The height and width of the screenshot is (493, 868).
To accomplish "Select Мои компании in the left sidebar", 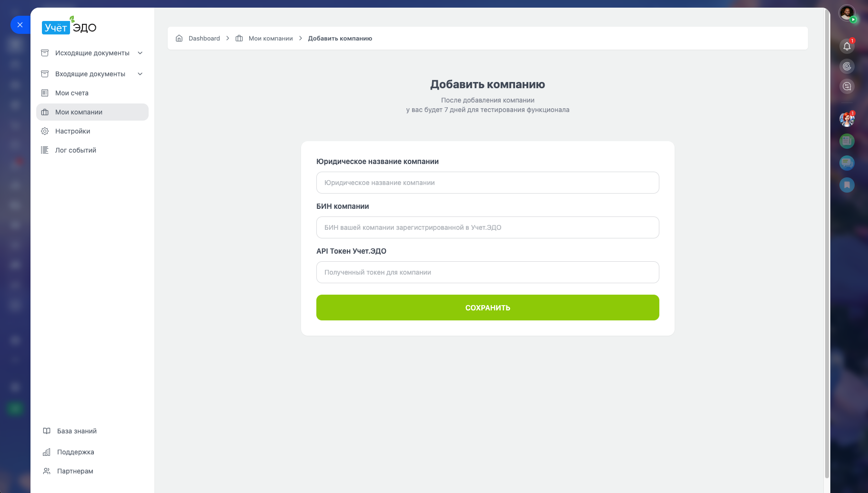I will pyautogui.click(x=92, y=112).
